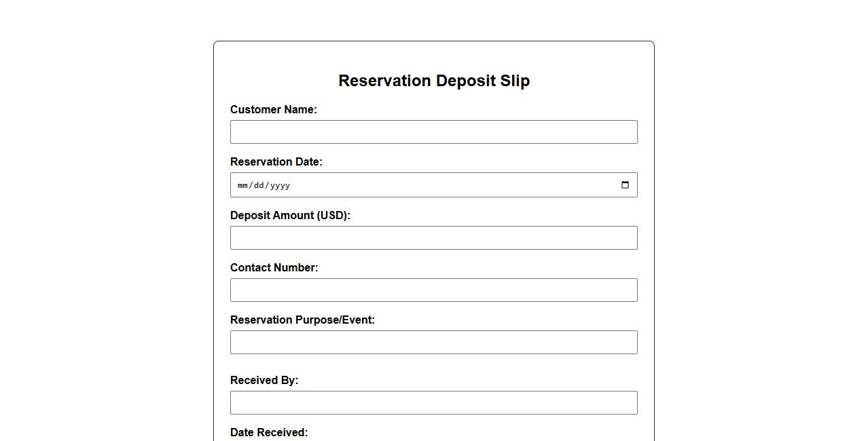
Task: Focus the Deposit Amount (USD) input
Action: [x=433, y=238]
